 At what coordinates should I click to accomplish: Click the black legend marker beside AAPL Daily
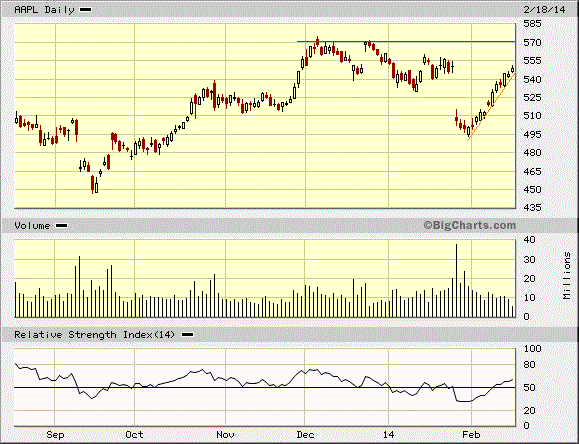tap(86, 10)
